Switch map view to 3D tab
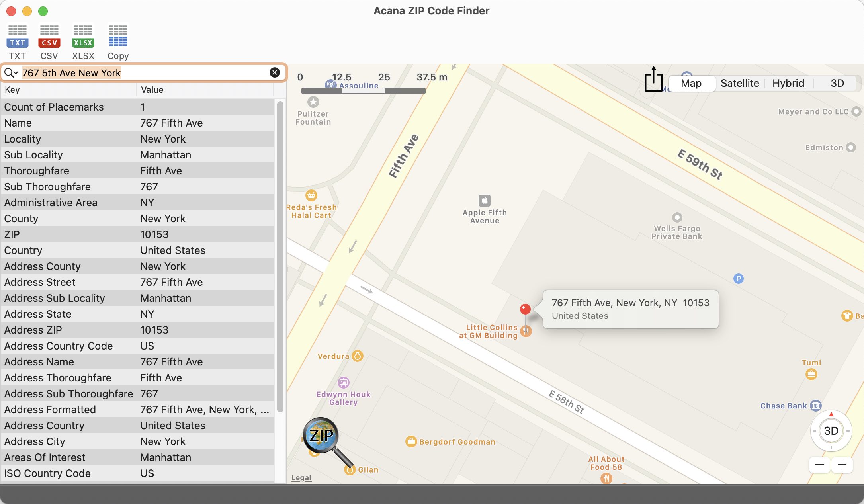 point(837,83)
